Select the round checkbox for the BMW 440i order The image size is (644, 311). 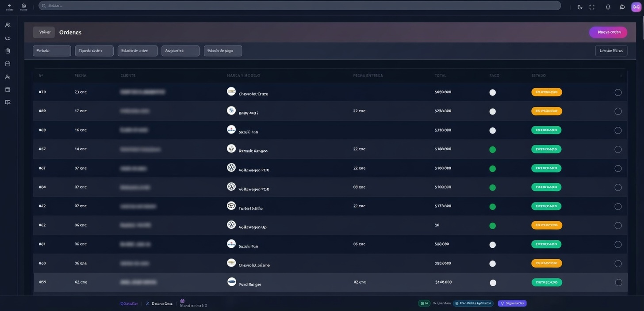click(x=618, y=111)
